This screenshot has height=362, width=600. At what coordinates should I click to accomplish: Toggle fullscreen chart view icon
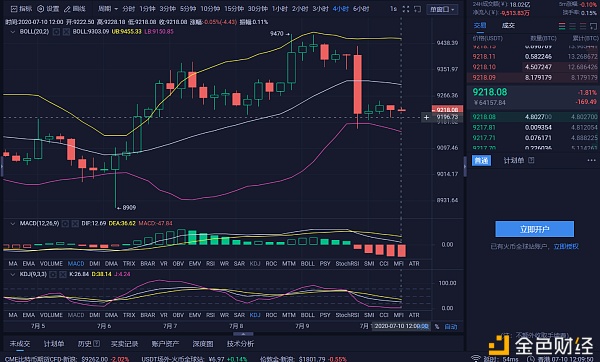point(406,9)
